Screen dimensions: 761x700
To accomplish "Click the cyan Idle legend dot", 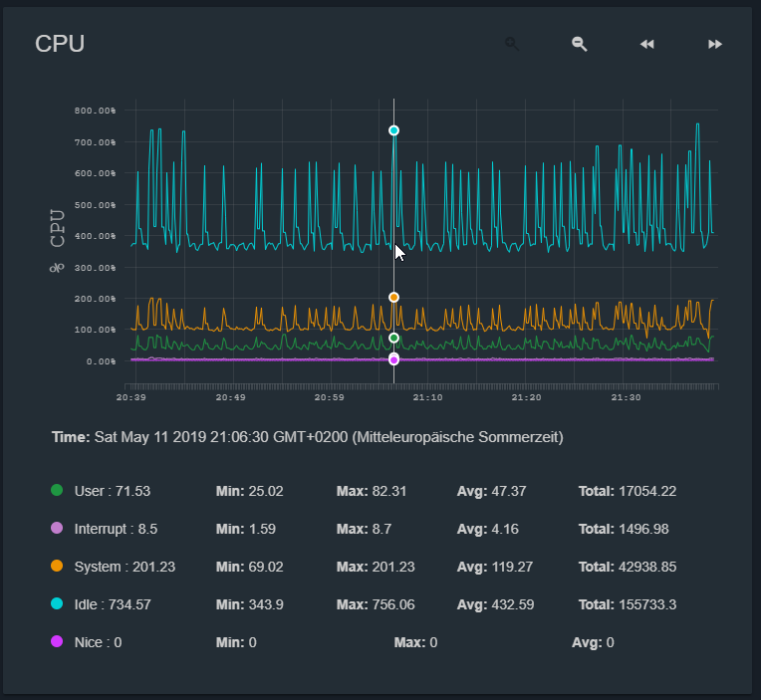I will tap(57, 604).
